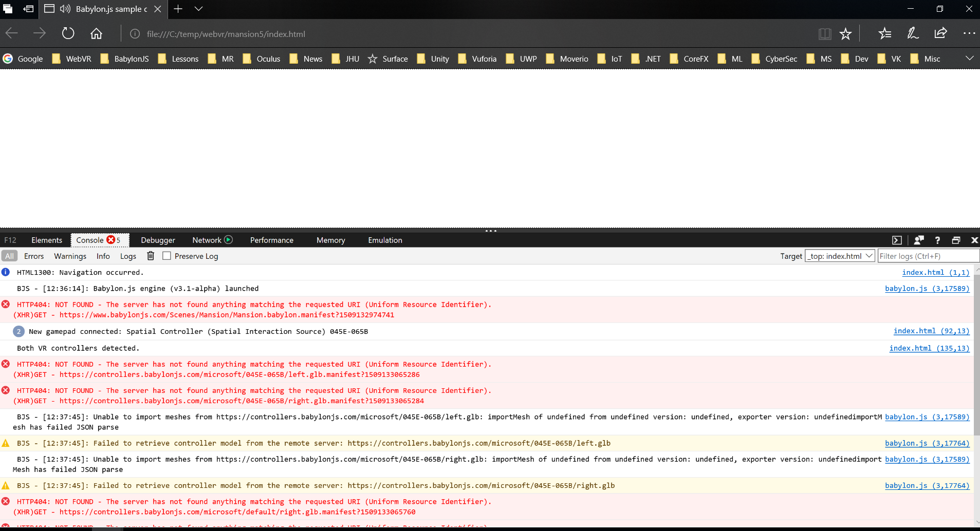Viewport: 980px width, 531px height.
Task: Click the Back navigation arrow
Action: [x=12, y=34]
